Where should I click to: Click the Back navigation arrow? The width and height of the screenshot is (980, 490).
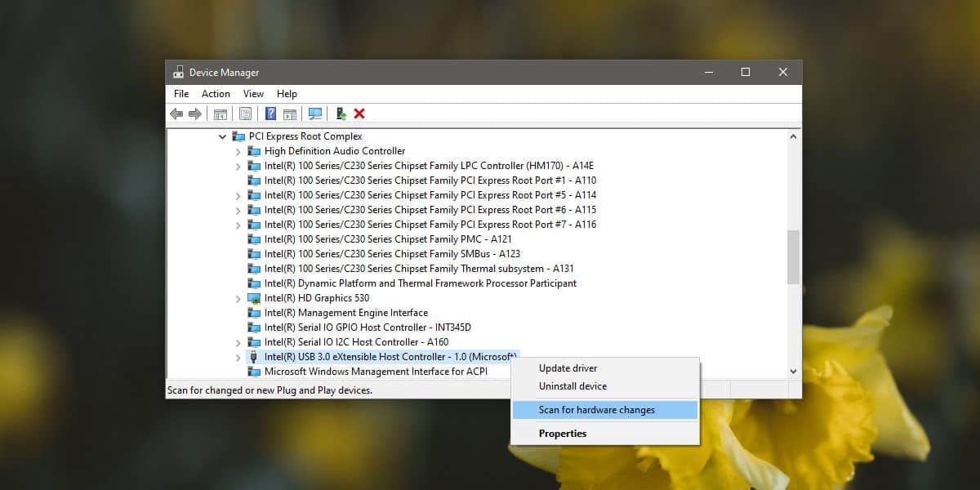point(176,114)
